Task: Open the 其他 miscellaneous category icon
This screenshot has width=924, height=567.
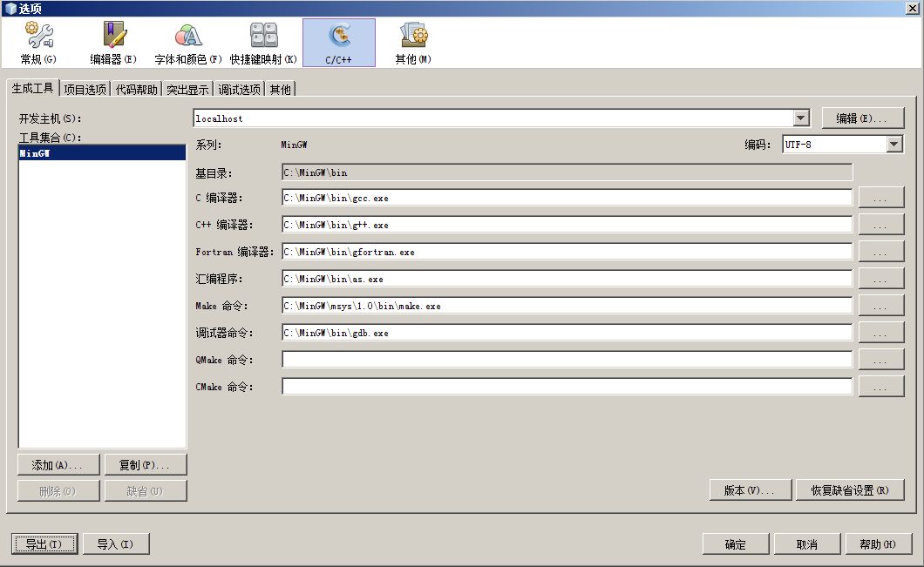Action: click(413, 43)
